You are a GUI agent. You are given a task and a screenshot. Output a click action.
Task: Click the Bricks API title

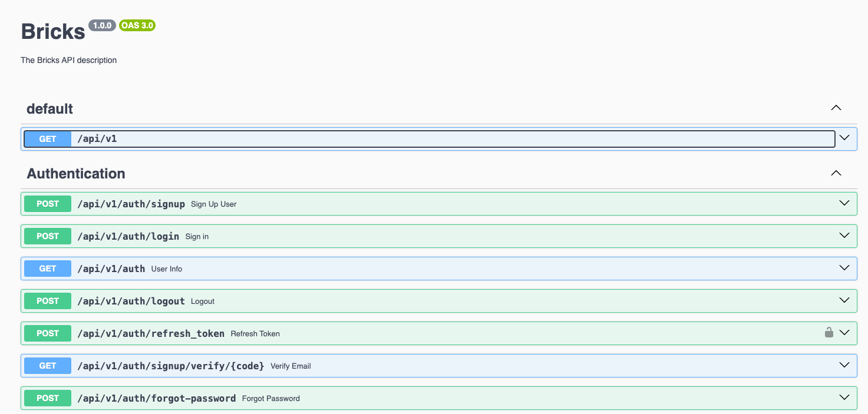click(x=52, y=31)
